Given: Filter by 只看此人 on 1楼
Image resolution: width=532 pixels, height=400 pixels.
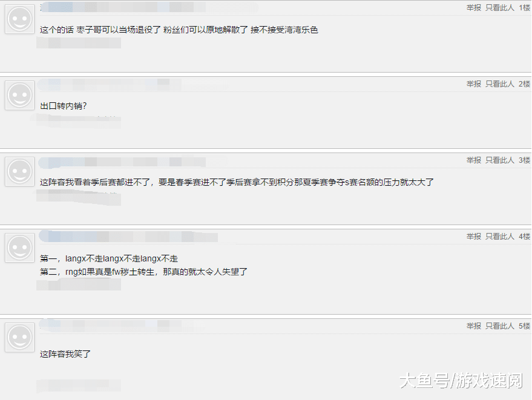Looking at the screenshot, I should point(500,8).
